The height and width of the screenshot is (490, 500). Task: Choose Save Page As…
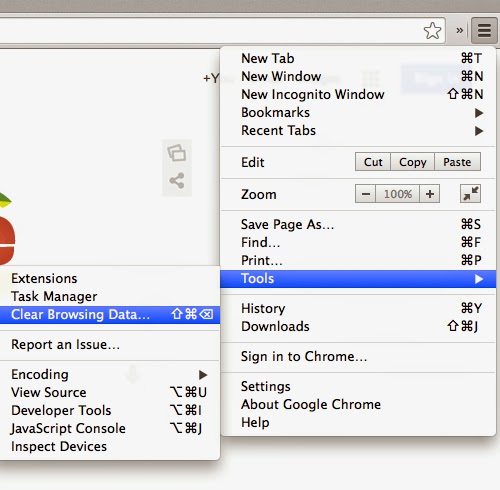tap(358, 224)
